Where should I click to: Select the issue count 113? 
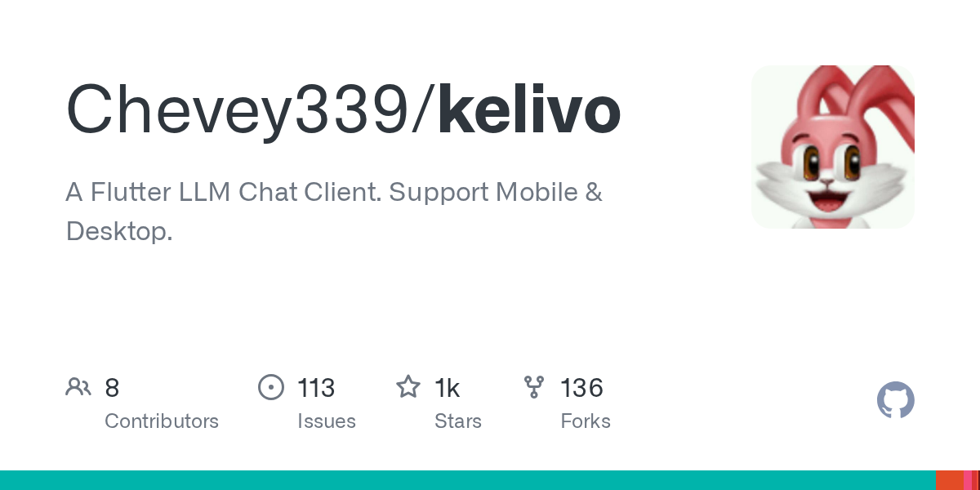pyautogui.click(x=316, y=388)
